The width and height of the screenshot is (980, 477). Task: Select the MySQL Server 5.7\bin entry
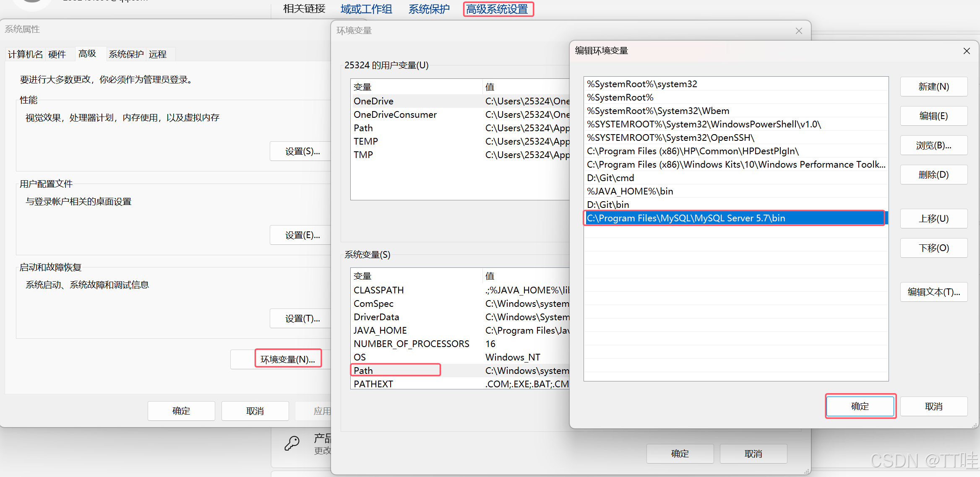[x=685, y=218]
